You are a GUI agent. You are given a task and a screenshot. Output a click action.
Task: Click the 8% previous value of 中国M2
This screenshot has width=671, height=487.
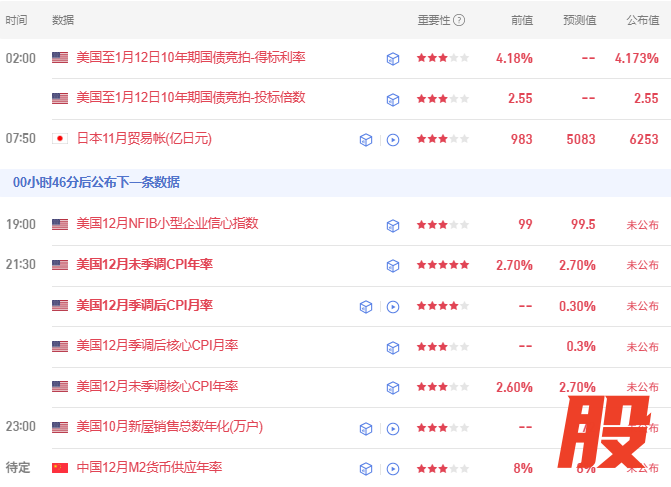[523, 468]
